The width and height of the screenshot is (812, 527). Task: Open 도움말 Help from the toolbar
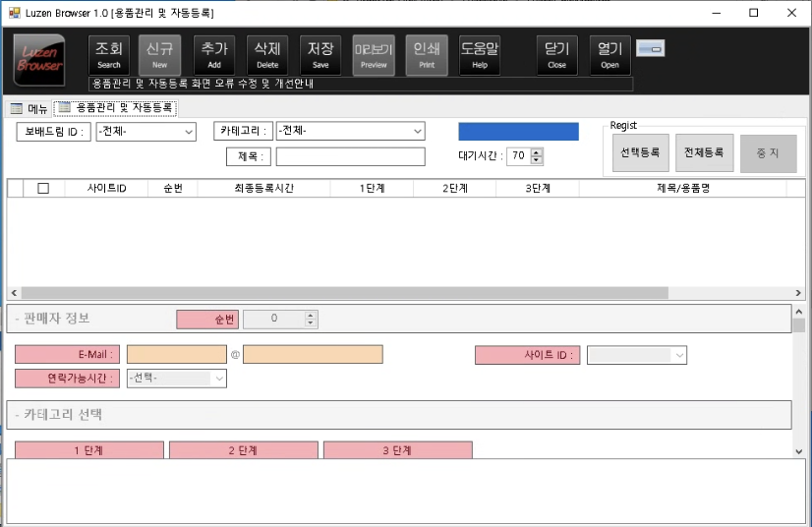click(x=480, y=55)
